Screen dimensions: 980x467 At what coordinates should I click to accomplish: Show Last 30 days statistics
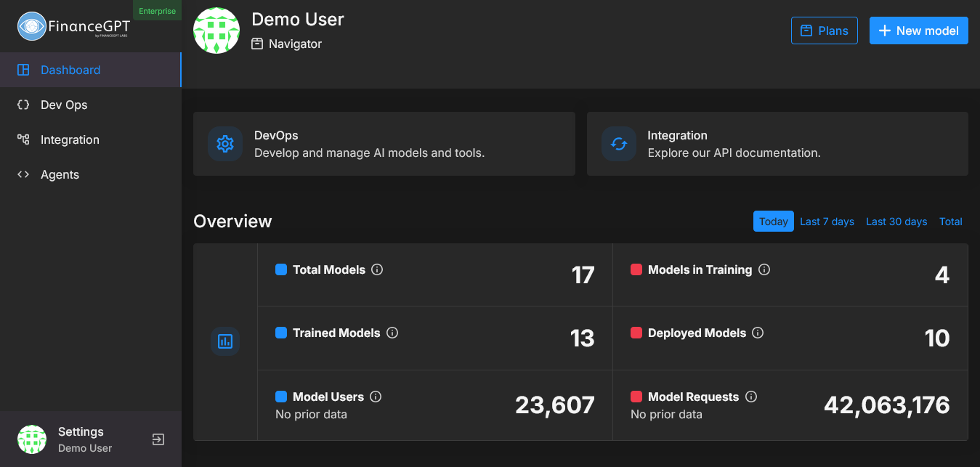coord(896,222)
